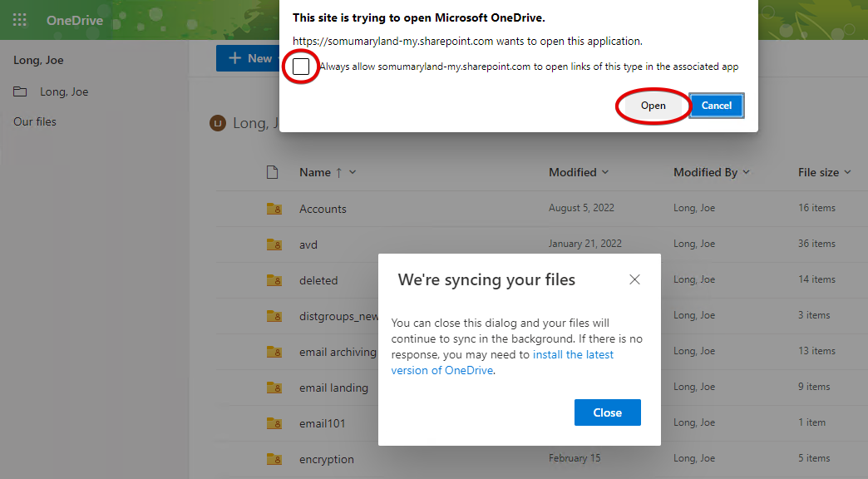Click the New button in the toolbar
Viewport: 868px width, 479px height.
tap(249, 58)
